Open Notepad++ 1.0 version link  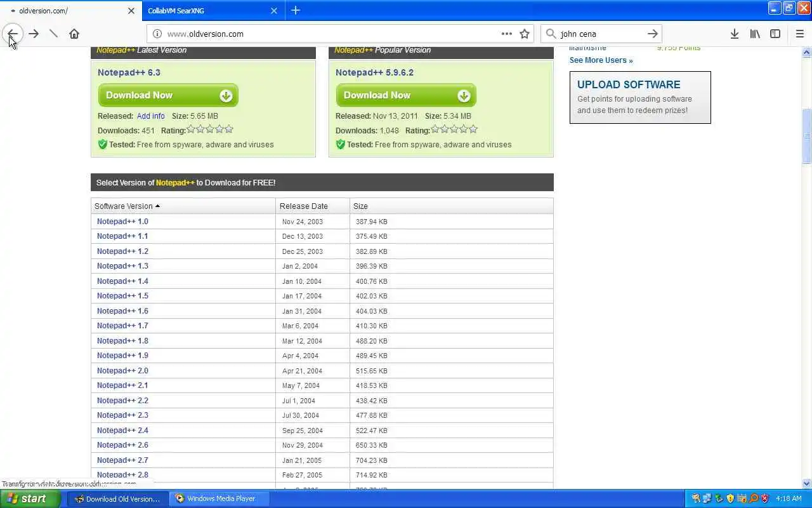point(122,222)
